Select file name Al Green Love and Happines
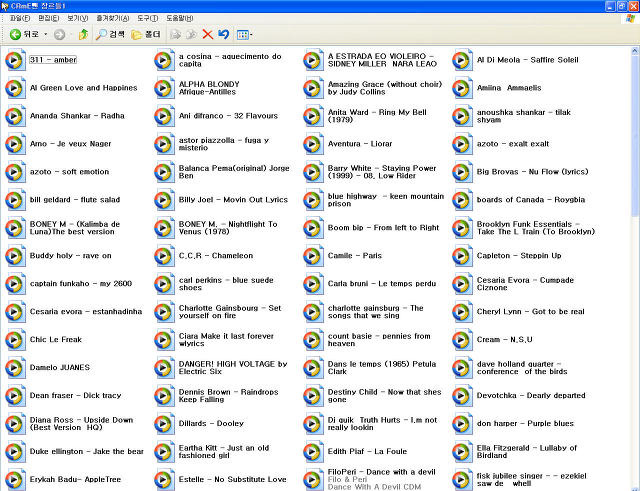 pyautogui.click(x=84, y=88)
